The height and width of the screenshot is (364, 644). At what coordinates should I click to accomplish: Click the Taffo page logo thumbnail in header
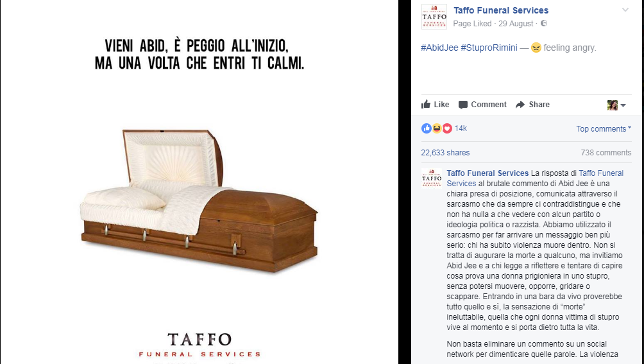[x=434, y=17]
